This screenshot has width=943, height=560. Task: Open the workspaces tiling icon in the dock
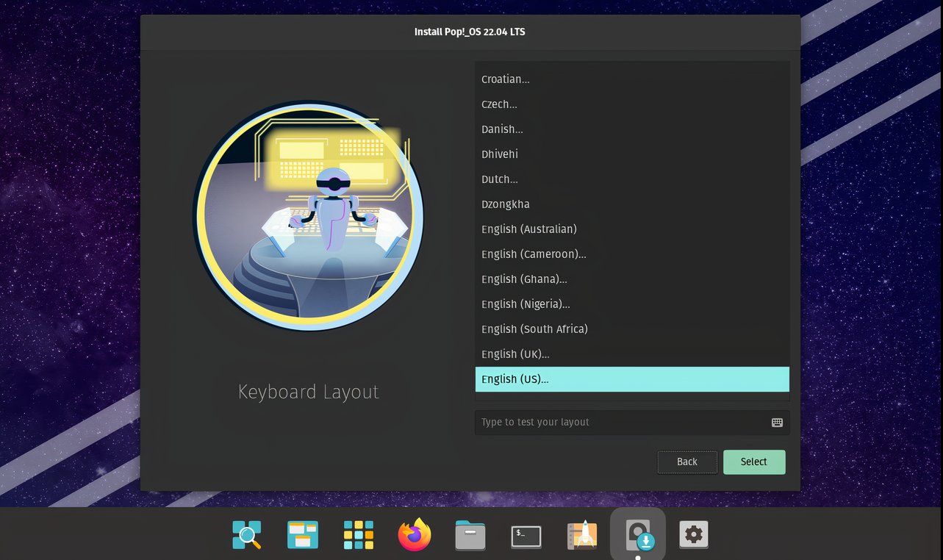point(302,535)
